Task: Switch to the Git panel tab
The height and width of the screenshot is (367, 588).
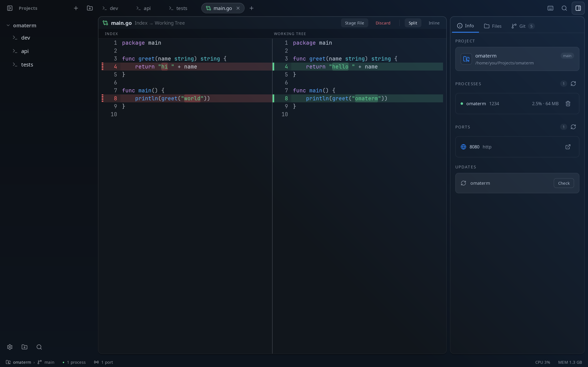Action: tap(523, 26)
